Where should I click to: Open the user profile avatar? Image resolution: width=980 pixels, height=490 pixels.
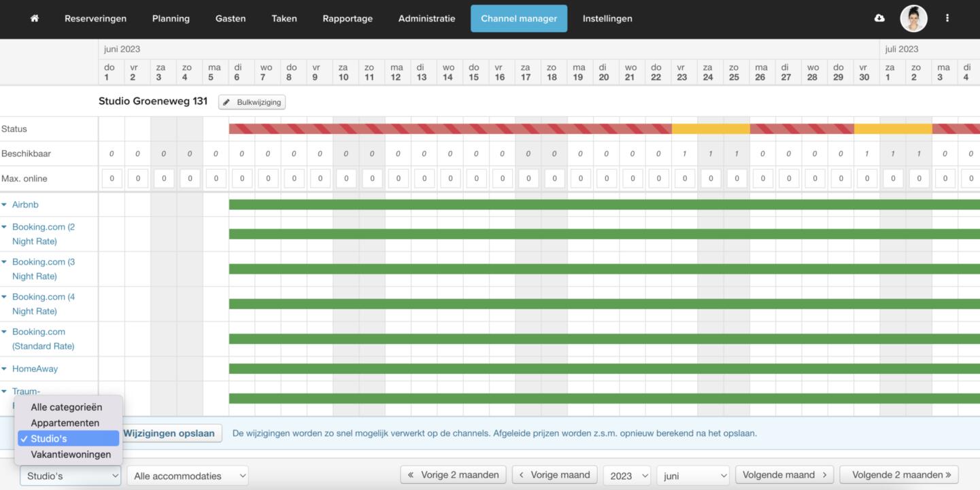pos(913,18)
